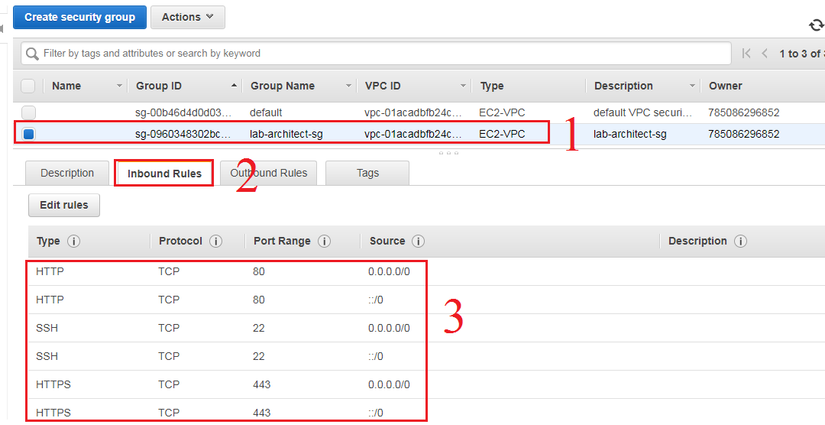Go to previous page of results
825x425 pixels.
point(764,53)
